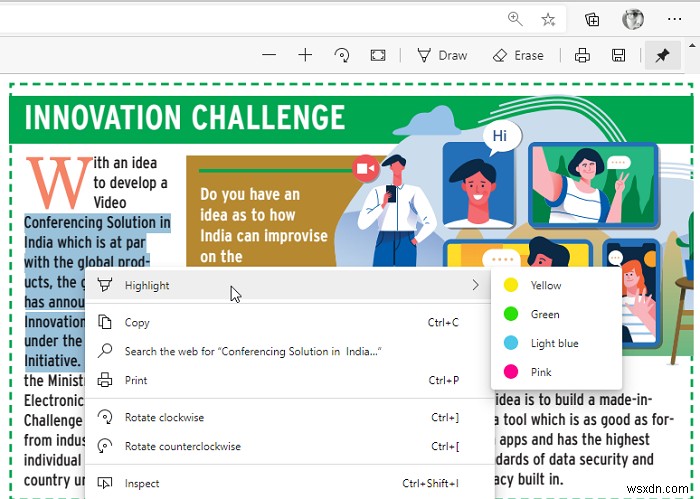
Task: Click the scroll up arrow at right edge
Action: 692,46
